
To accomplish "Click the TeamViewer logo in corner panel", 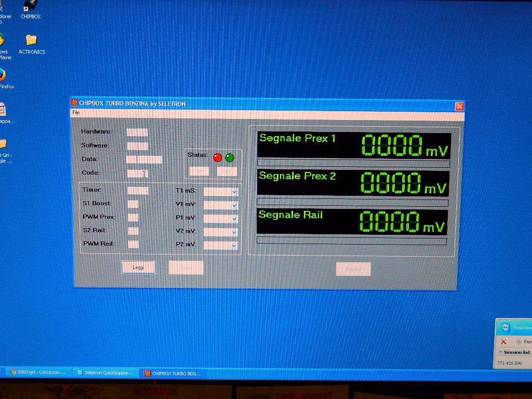I will [x=506, y=327].
